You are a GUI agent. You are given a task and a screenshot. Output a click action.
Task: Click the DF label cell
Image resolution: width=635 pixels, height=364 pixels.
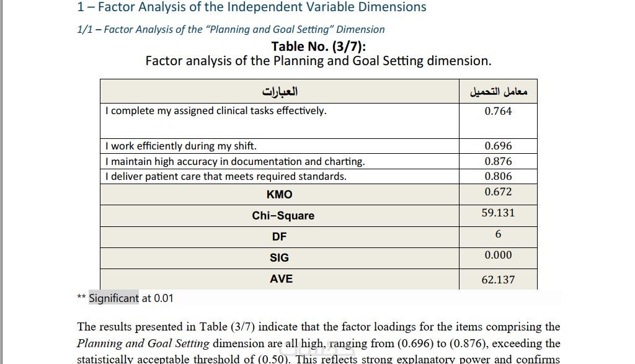click(x=280, y=237)
